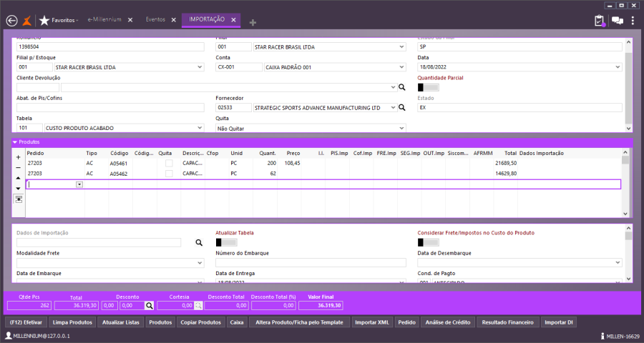Toggle Considerar Frete/Impostos no Custo switch
This screenshot has height=343, width=644.
pos(428,242)
